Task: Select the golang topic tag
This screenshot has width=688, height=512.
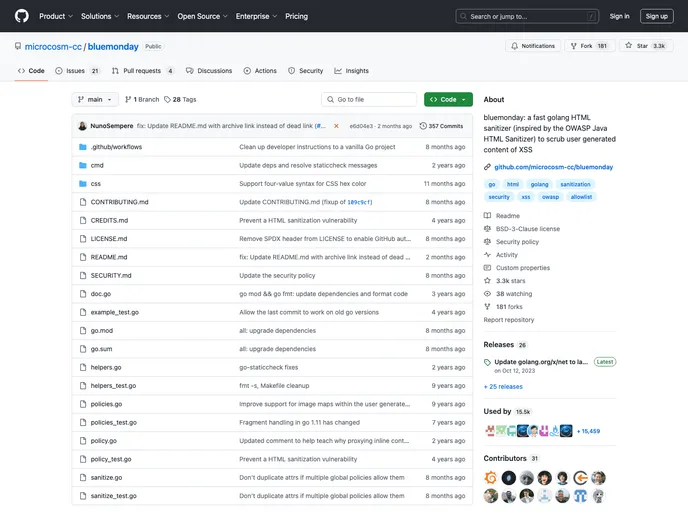Action: (539, 184)
